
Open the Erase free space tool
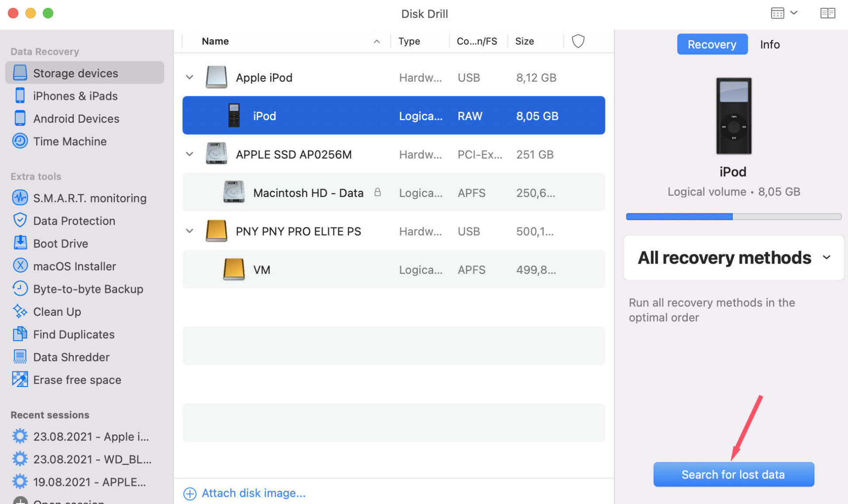pyautogui.click(x=77, y=379)
